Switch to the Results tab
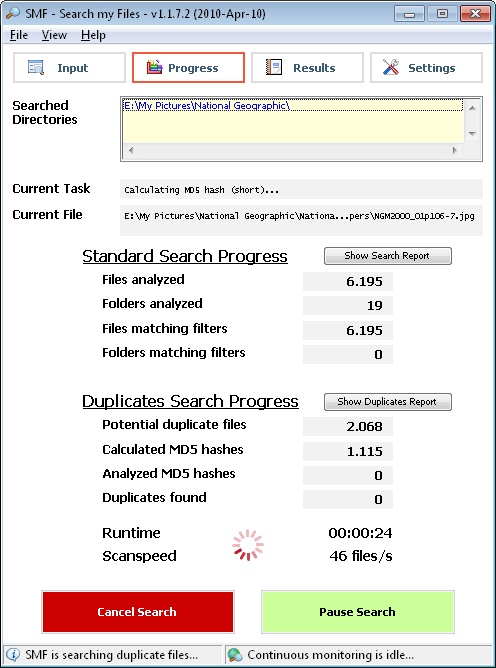 [307, 67]
